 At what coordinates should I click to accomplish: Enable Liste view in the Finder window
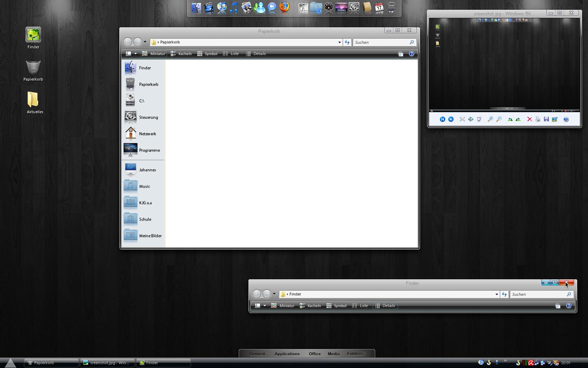[x=360, y=306]
